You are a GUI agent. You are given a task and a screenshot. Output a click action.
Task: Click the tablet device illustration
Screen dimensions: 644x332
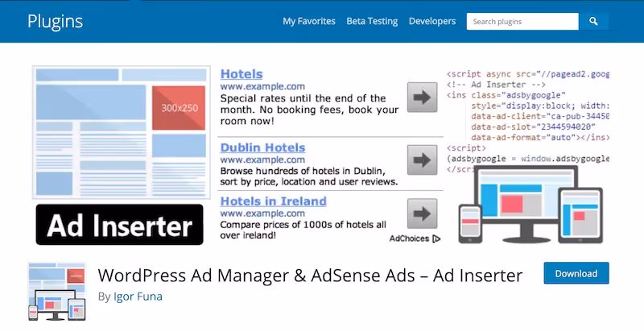click(x=580, y=215)
